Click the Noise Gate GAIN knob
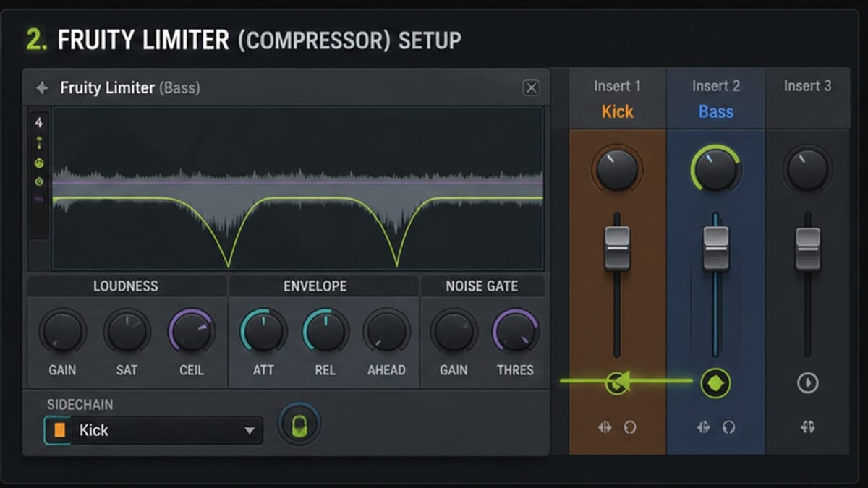The width and height of the screenshot is (868, 488). (454, 332)
